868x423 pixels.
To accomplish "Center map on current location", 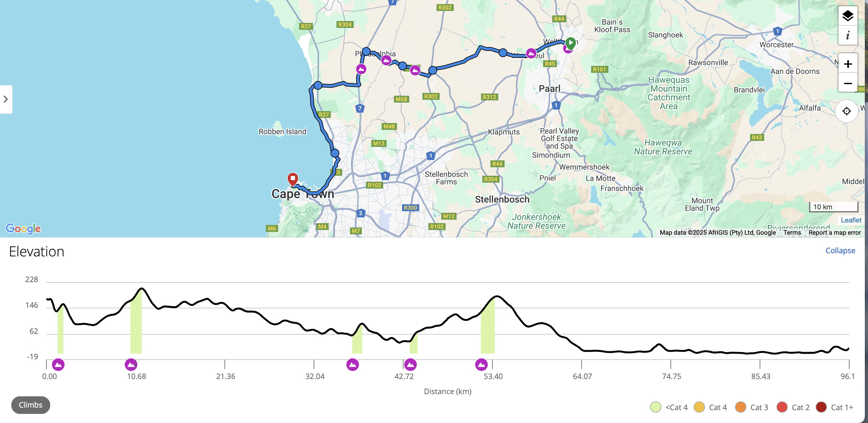I will pos(846,111).
